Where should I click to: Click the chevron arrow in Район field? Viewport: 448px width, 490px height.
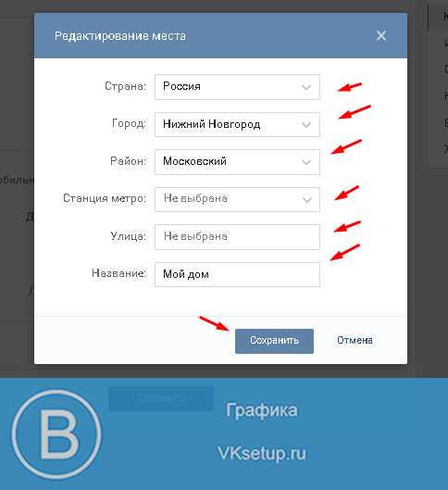(306, 162)
